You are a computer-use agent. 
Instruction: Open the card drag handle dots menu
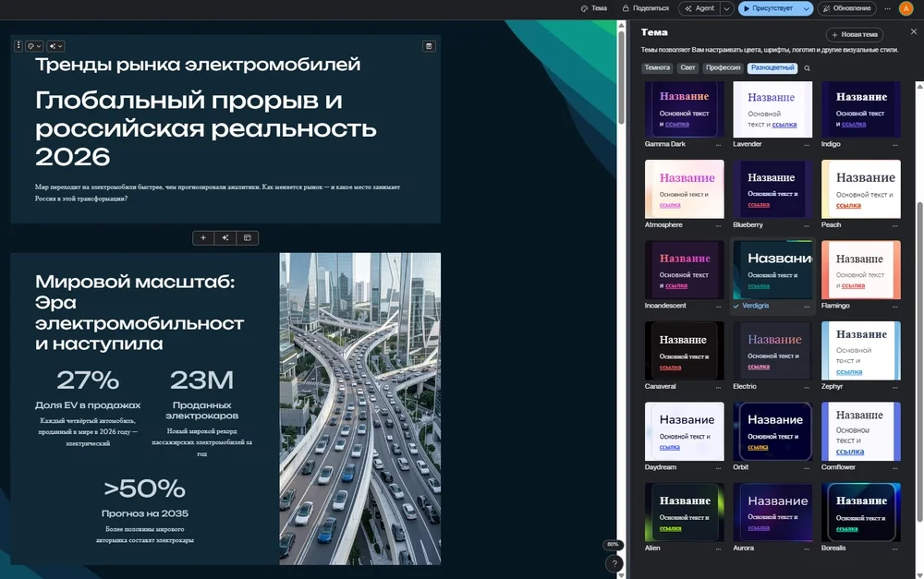18,45
